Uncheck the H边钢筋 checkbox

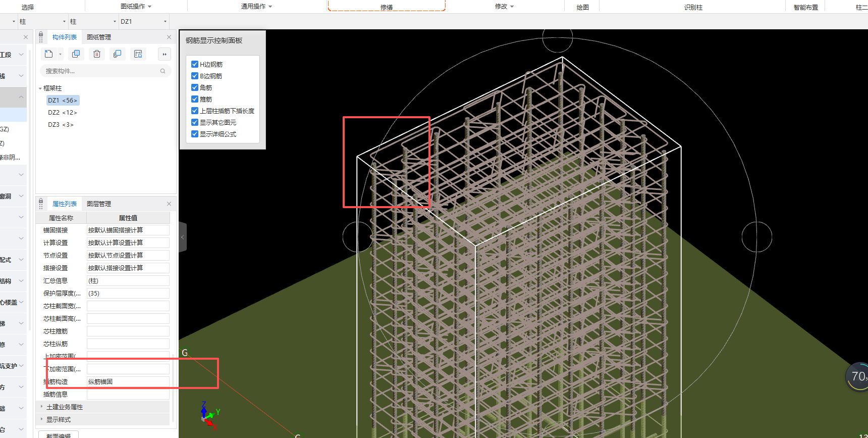click(195, 64)
